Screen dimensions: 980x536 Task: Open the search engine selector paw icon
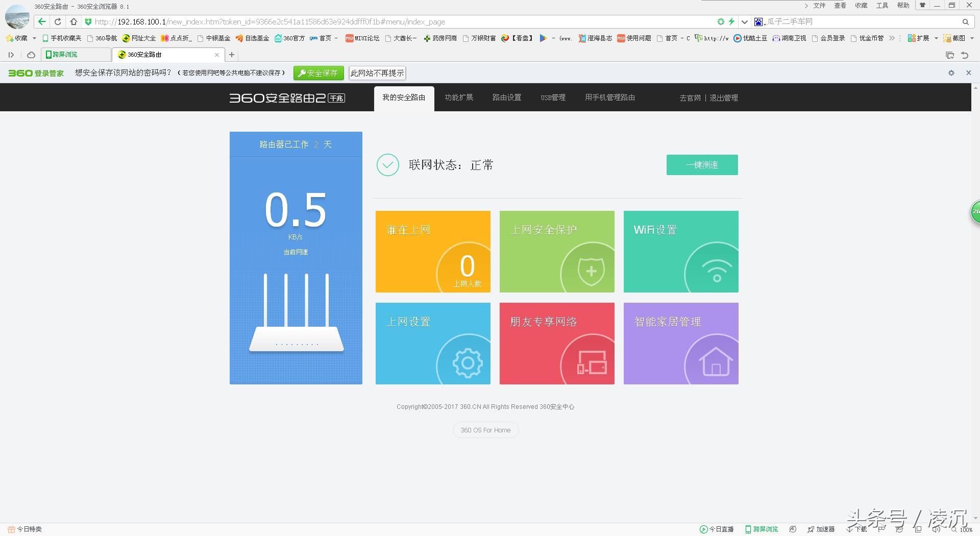coord(758,21)
